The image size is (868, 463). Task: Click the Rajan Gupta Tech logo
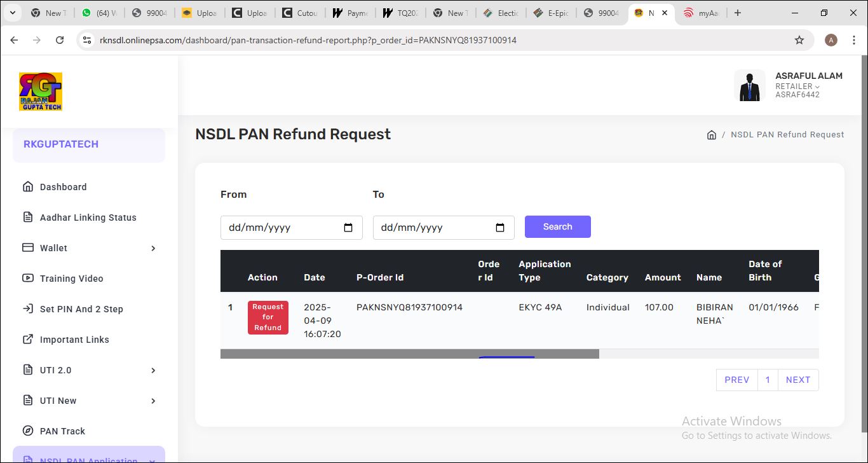(x=41, y=92)
